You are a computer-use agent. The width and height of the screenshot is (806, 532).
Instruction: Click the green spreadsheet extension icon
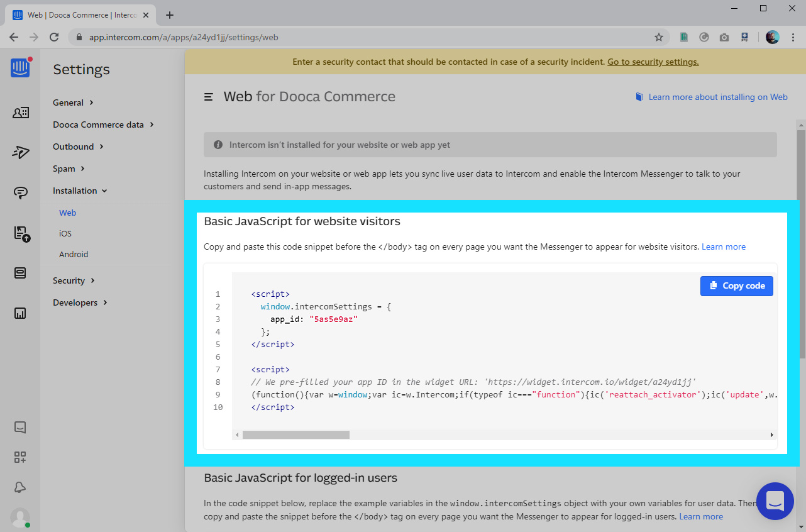pos(684,37)
